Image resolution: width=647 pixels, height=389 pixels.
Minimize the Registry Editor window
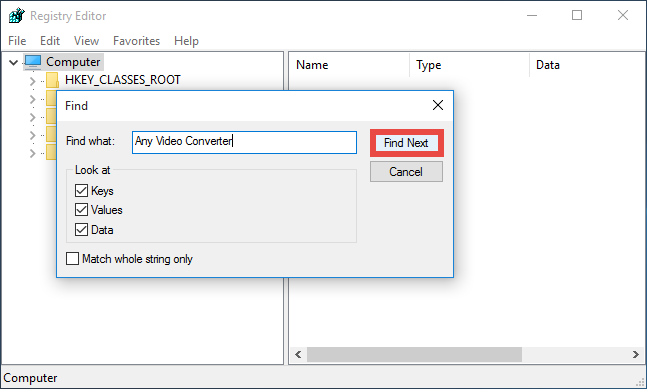tap(532, 16)
